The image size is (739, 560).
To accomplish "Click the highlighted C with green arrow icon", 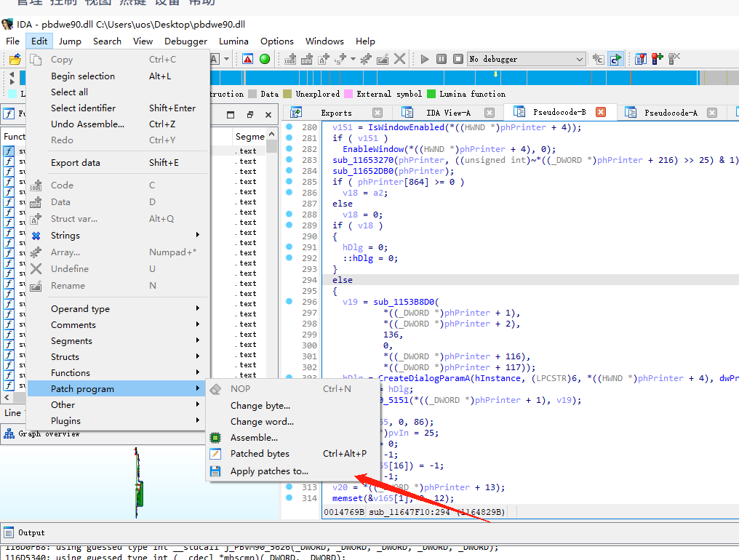I will pyautogui.click(x=615, y=59).
